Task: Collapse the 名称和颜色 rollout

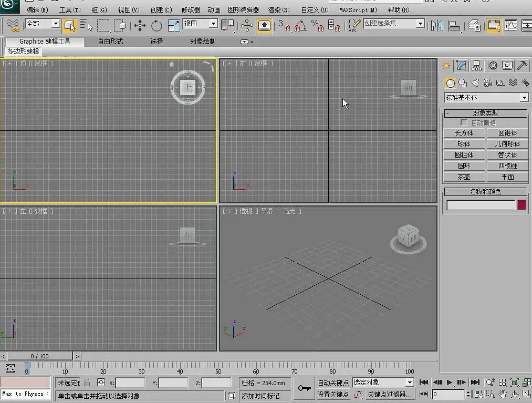Action: (485, 192)
